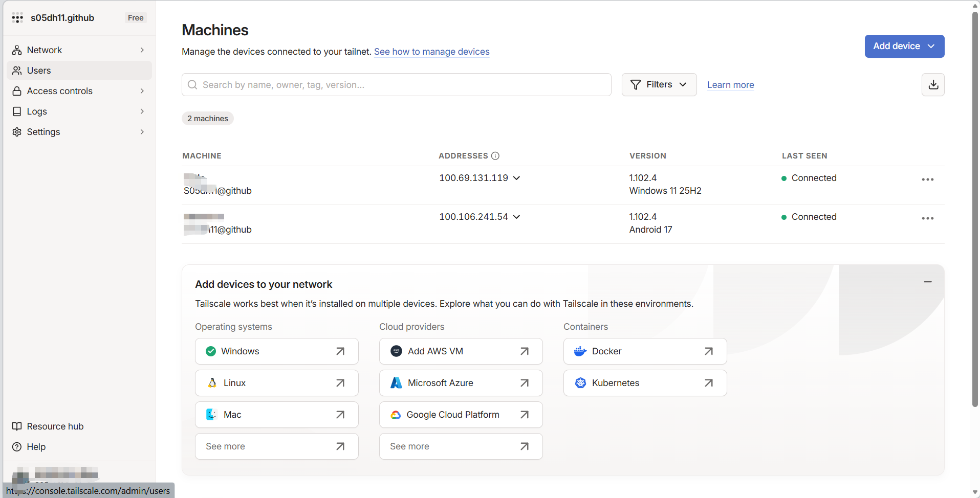This screenshot has height=498, width=980.
Task: Focus the machine search field
Action: (397, 85)
